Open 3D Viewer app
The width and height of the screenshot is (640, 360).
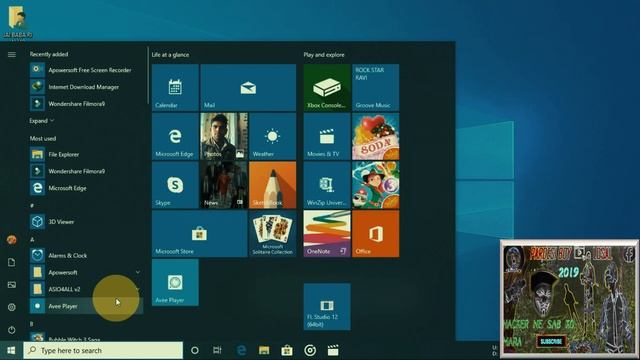pyautogui.click(x=86, y=222)
